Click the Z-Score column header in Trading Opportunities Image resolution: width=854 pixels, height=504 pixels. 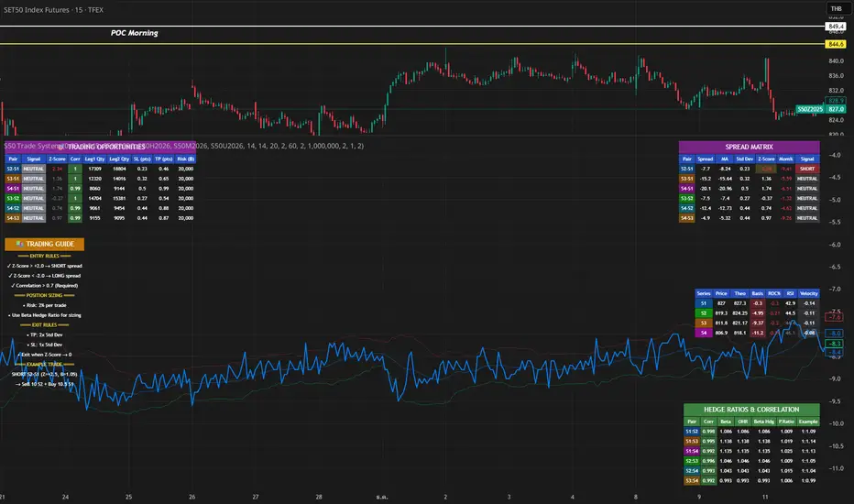57,159
